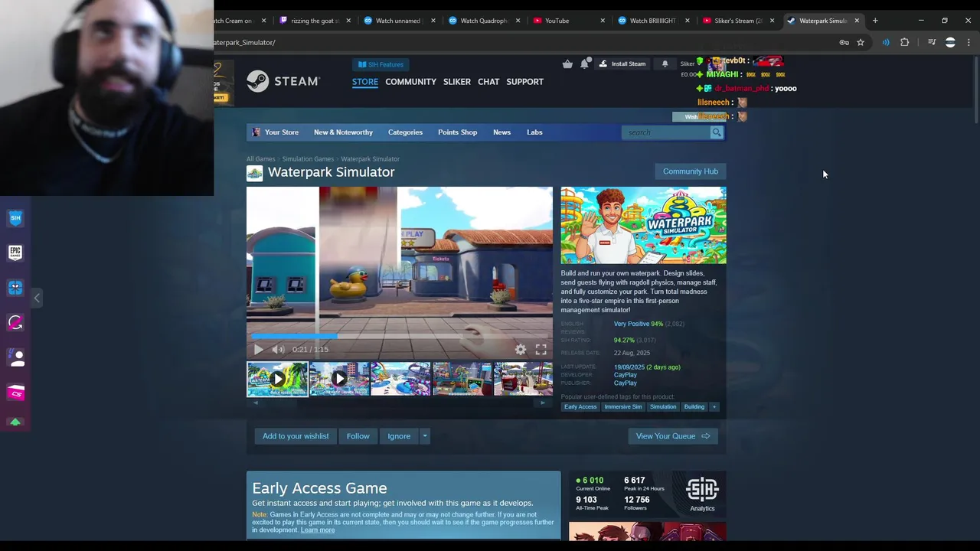Click the notification bell with badge
Screen dimensions: 980x551
(584, 64)
